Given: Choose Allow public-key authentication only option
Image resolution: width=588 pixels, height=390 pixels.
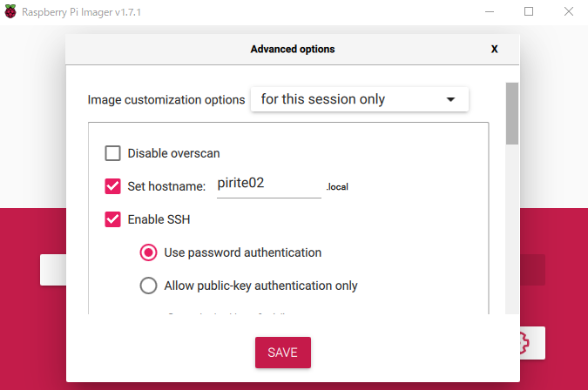Looking at the screenshot, I should [149, 285].
